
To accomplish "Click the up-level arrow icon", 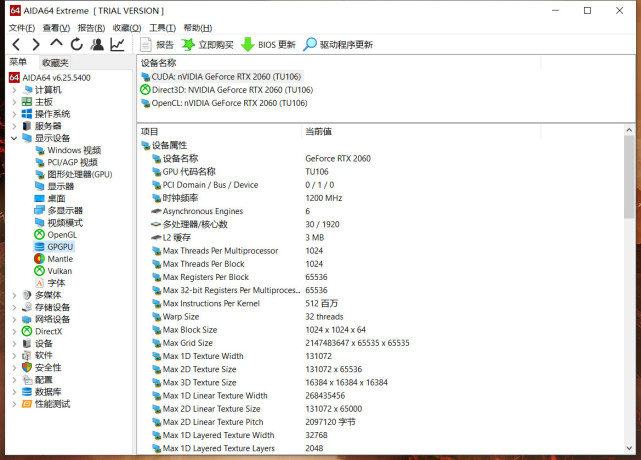I will [x=56, y=43].
